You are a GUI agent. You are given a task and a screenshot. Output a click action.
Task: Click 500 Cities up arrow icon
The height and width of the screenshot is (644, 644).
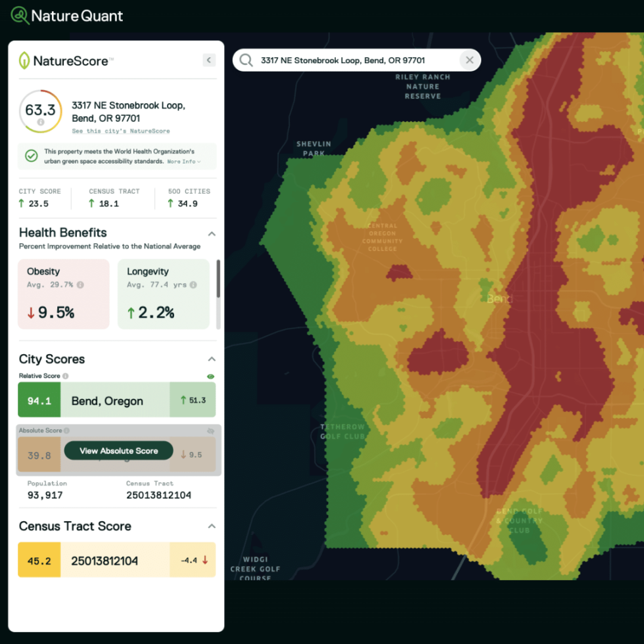[170, 203]
